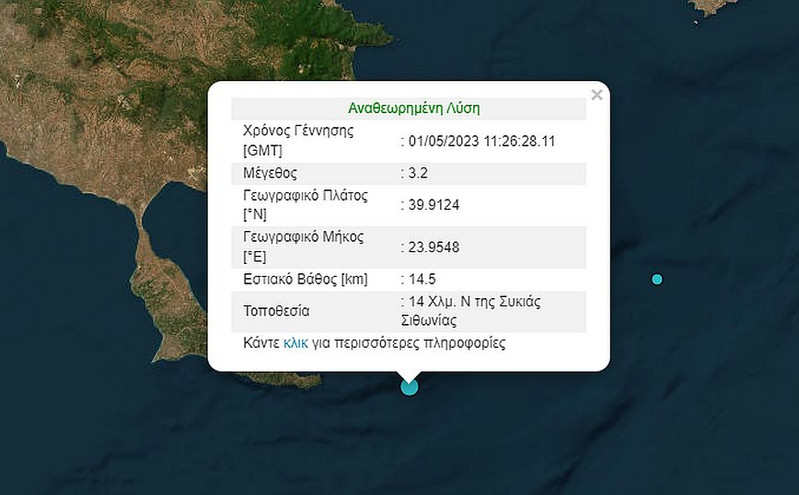Click the longitude value 23.9548

(434, 247)
